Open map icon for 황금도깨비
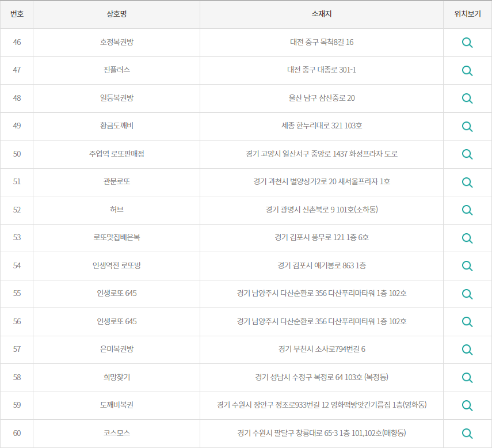The height and width of the screenshot is (448, 492). coord(467,126)
